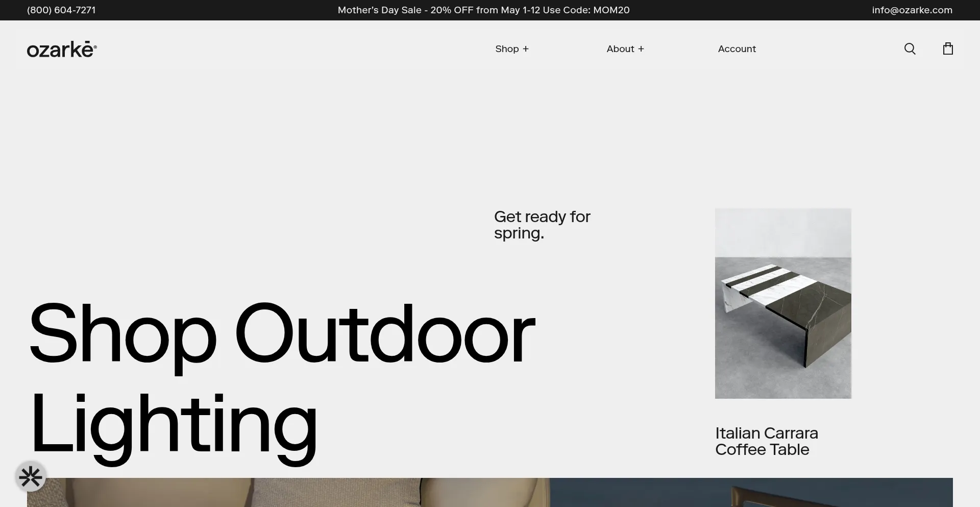
Task: Click the magnifying glass in the header
Action: pos(910,49)
